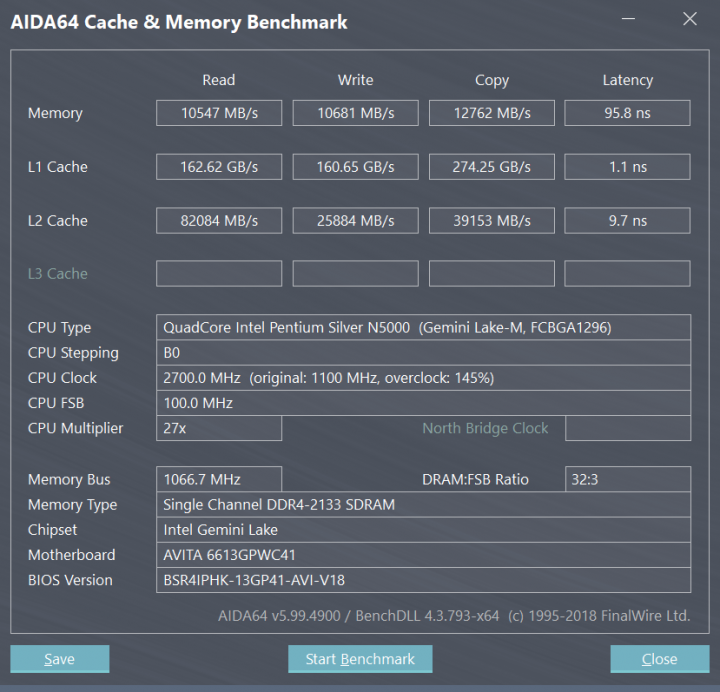The height and width of the screenshot is (692, 720).
Task: Click the Chipset value Intel Gemini Lake
Action: (x=423, y=530)
